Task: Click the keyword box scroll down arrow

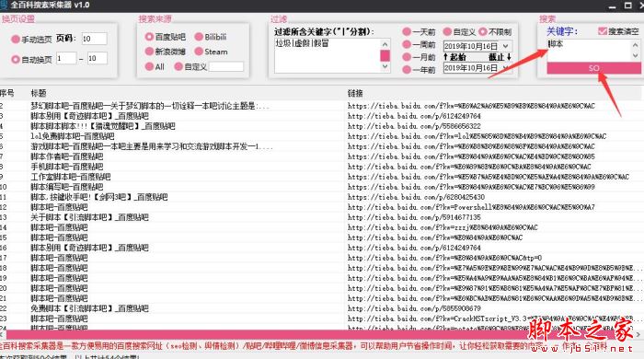Action: [636, 56]
